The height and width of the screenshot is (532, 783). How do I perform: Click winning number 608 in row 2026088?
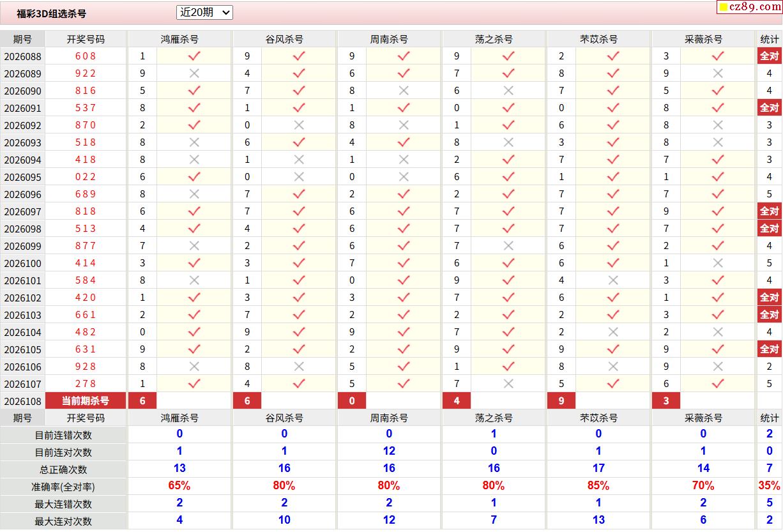click(x=86, y=56)
